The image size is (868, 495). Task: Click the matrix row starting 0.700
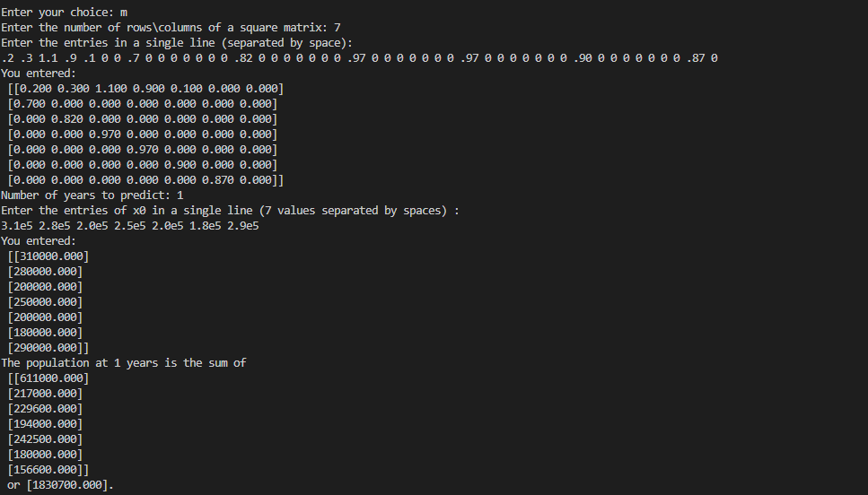tap(142, 104)
